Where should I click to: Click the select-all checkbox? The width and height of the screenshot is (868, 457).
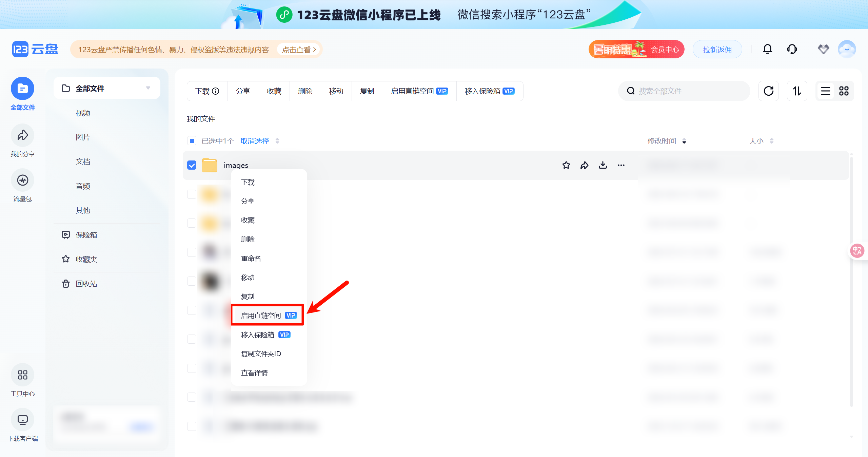point(192,140)
